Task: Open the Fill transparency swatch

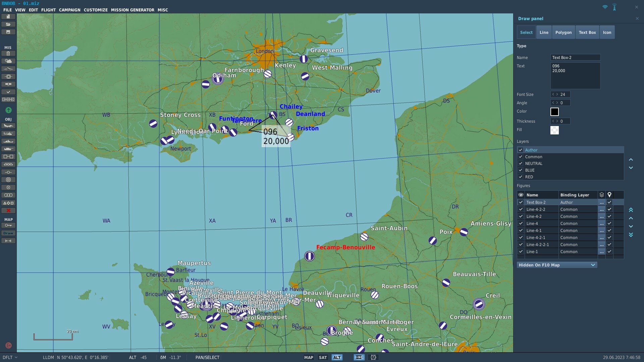Action: pyautogui.click(x=554, y=130)
